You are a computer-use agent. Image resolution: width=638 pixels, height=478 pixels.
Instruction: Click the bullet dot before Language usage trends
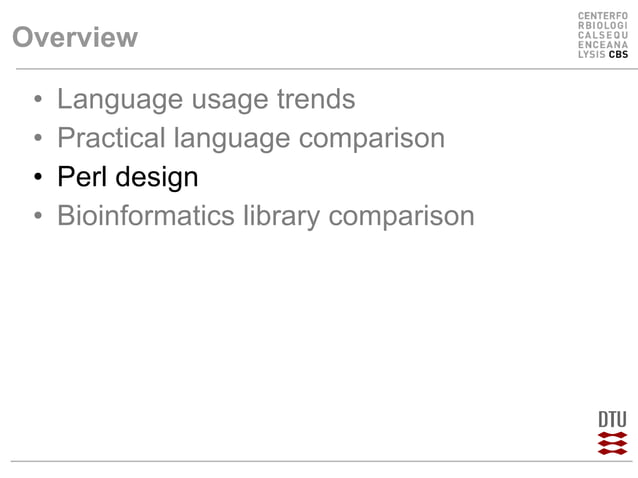pyautogui.click(x=38, y=99)
